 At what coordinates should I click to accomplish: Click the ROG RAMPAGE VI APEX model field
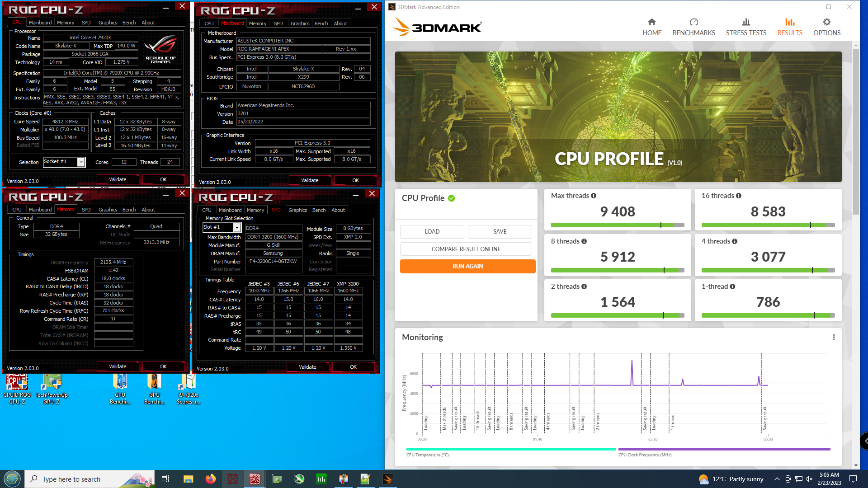click(279, 49)
